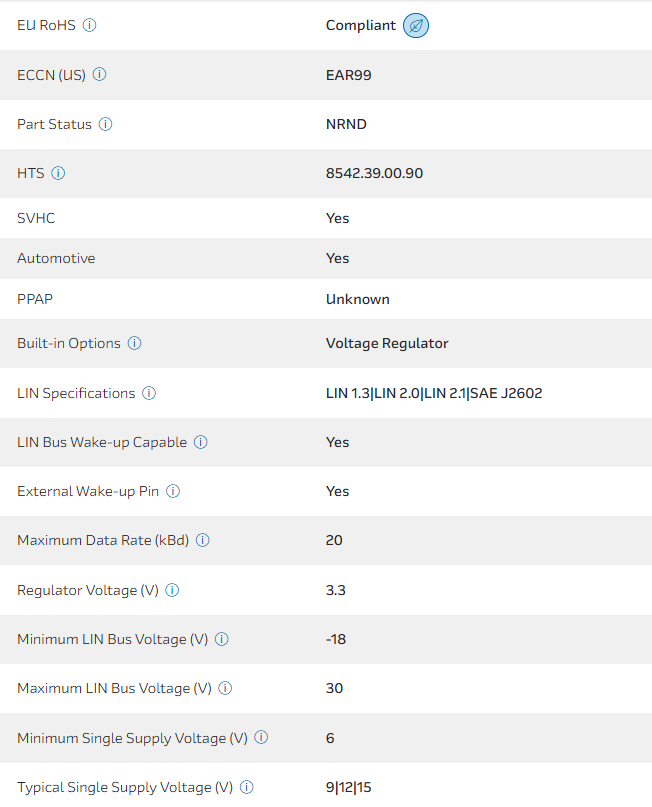Open Typical Single Supply Voltage info icon
This screenshot has width=652, height=807.
point(247,788)
